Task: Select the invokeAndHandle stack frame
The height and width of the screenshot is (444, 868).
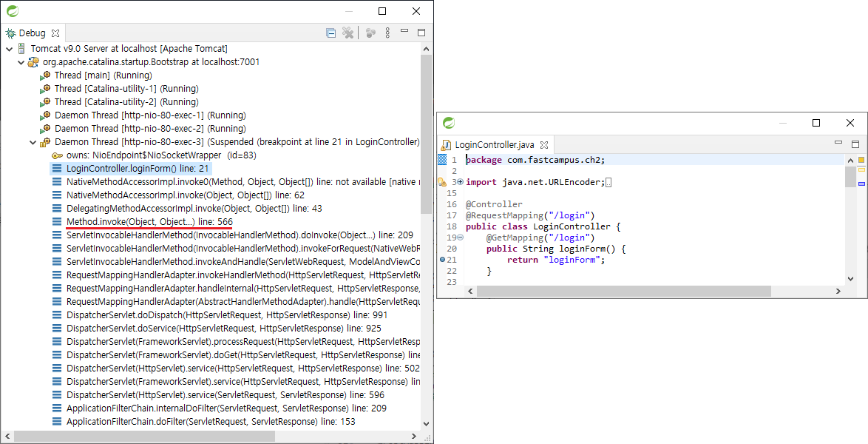Action: (x=243, y=262)
